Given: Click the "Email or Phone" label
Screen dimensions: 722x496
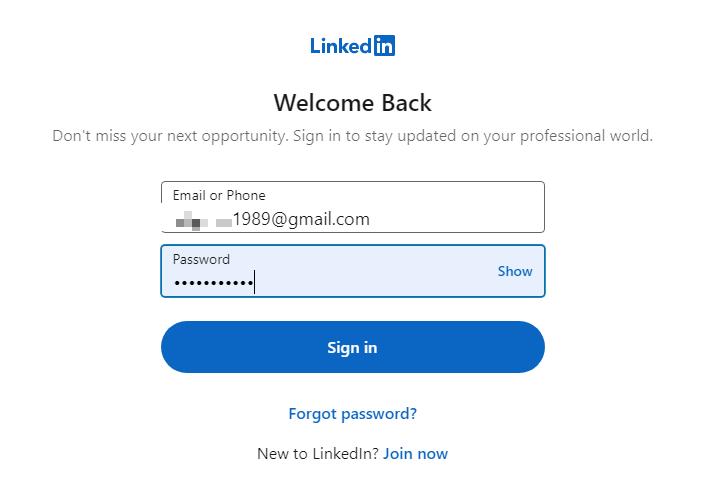Looking at the screenshot, I should (219, 195).
